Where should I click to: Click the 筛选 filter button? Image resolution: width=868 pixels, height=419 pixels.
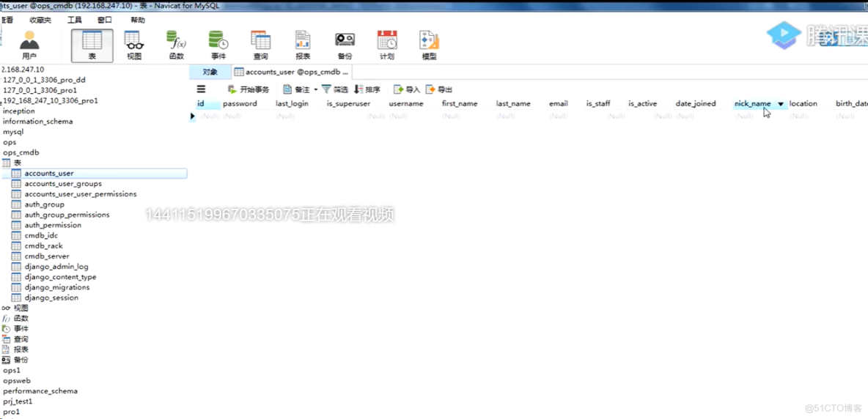coord(335,89)
